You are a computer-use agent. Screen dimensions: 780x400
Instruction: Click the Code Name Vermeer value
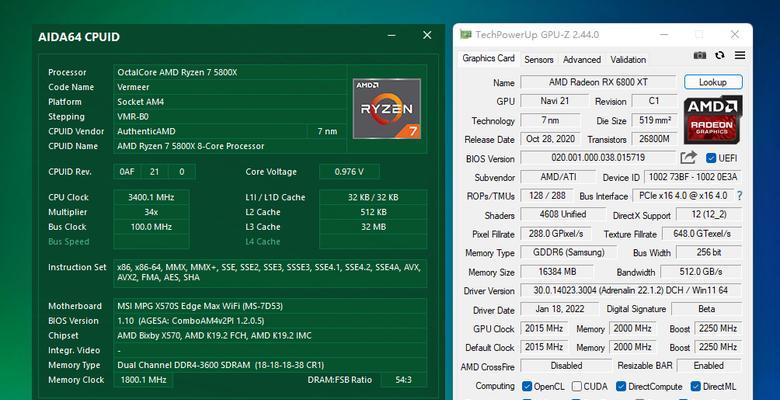pos(230,87)
